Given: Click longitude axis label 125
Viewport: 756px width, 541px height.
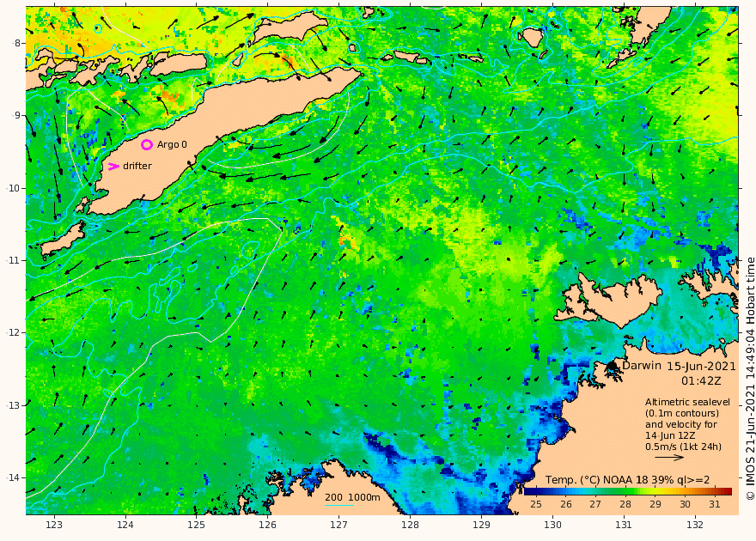Looking at the screenshot, I should [196, 525].
